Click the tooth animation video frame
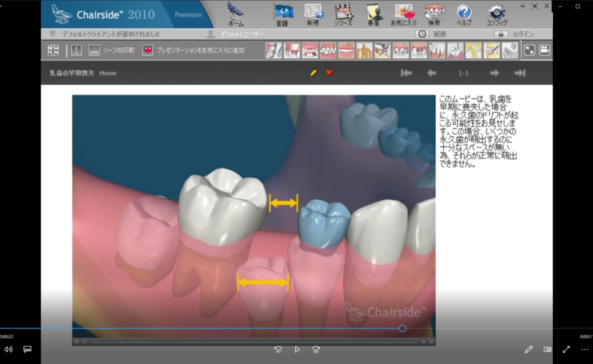The image size is (593, 364). (x=254, y=216)
